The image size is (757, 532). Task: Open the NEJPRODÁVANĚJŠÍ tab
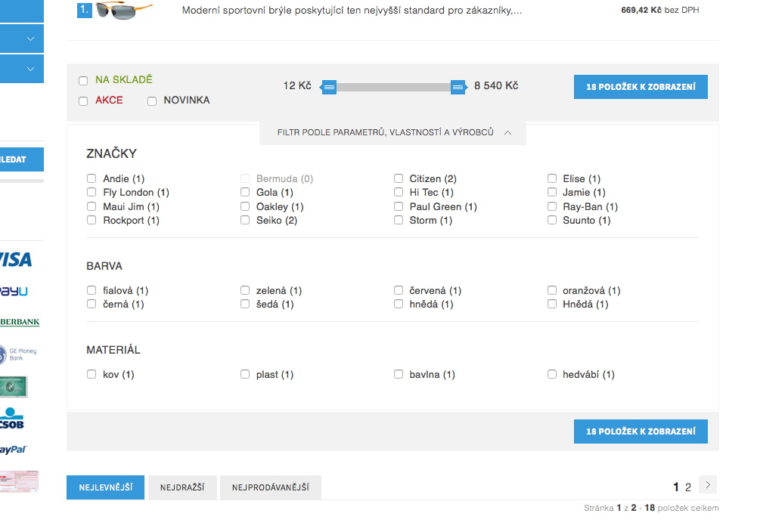(271, 487)
